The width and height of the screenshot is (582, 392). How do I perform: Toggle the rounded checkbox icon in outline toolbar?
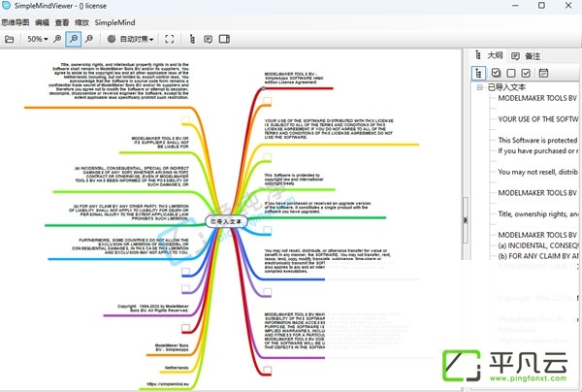click(x=496, y=73)
